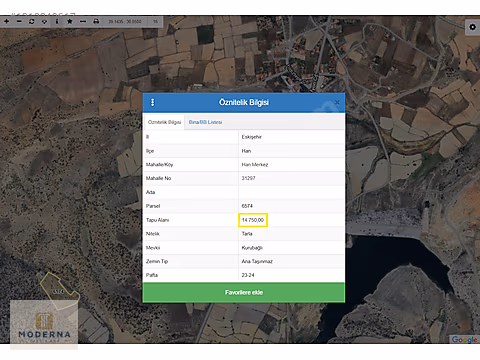Click the coordinates display in the toolbar

coord(125,22)
